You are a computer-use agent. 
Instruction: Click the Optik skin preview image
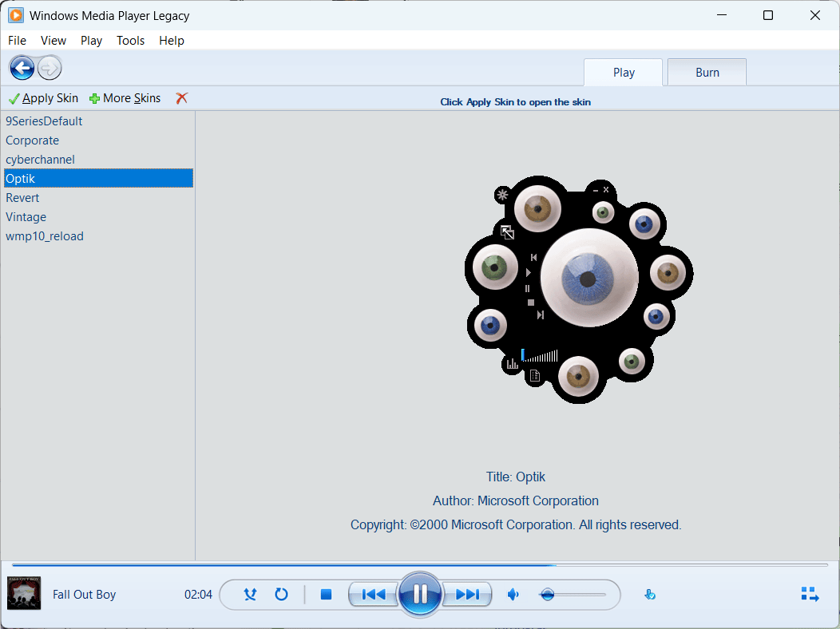tap(579, 290)
